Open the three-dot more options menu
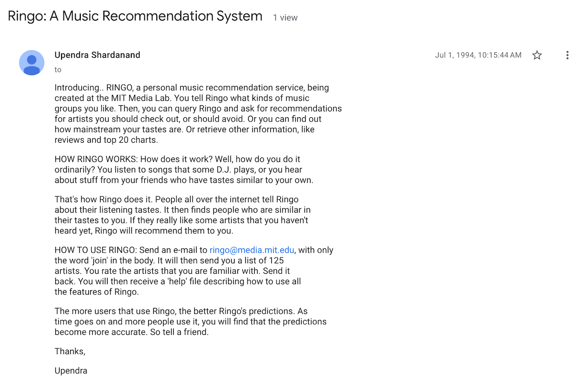 pos(567,55)
